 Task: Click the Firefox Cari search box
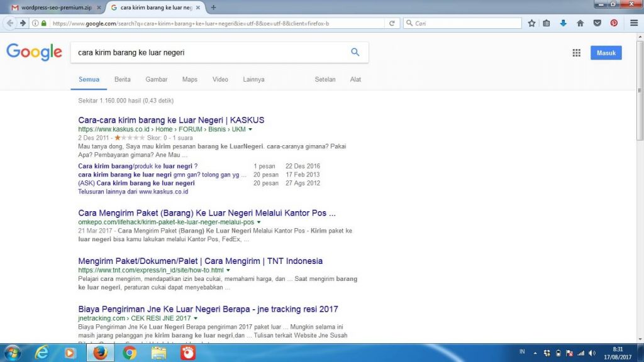click(x=462, y=23)
